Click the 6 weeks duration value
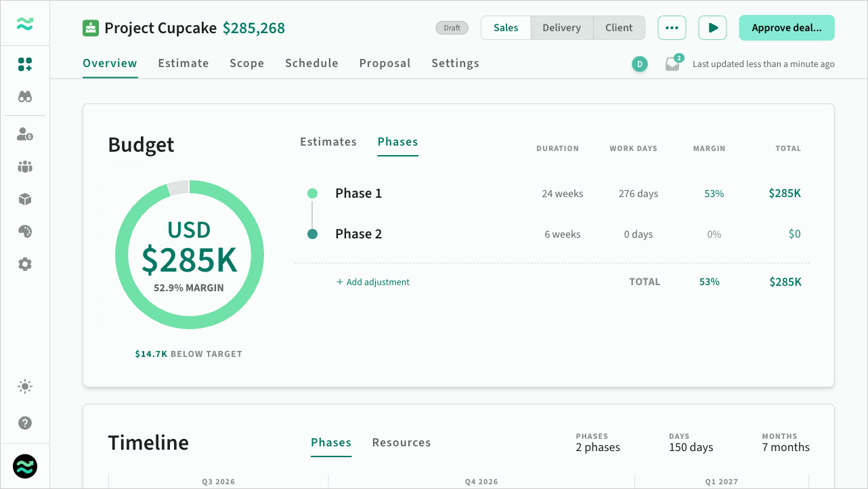The height and width of the screenshot is (489, 868). 563,234
